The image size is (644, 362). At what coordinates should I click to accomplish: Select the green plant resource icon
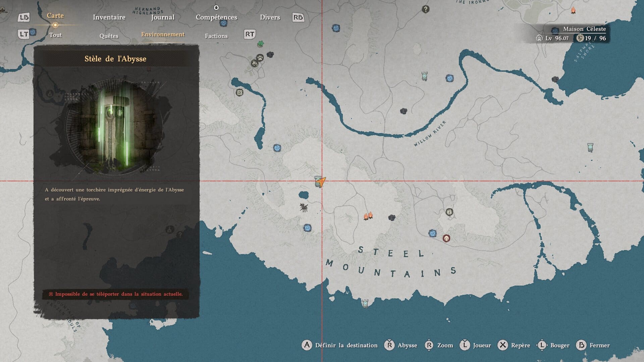tap(261, 44)
